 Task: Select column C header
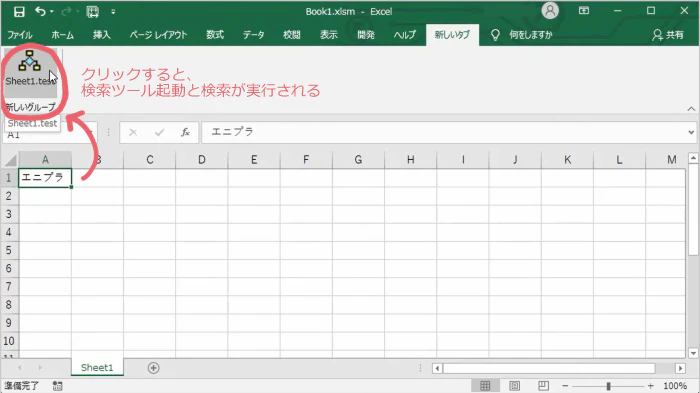point(150,159)
